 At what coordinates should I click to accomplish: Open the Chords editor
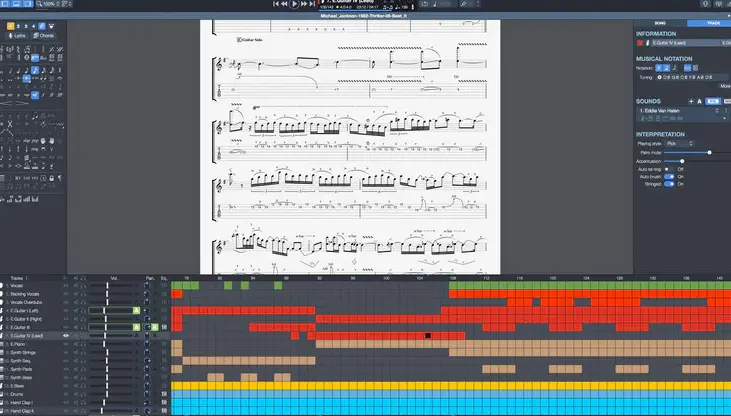[44, 35]
